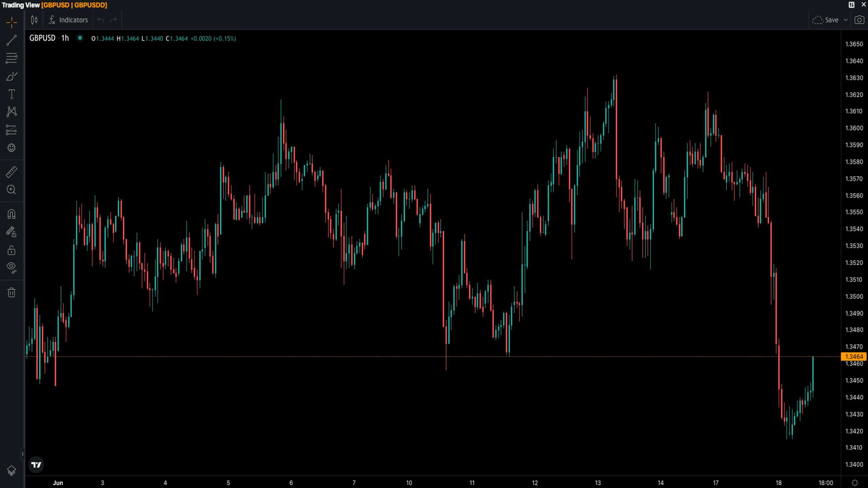The width and height of the screenshot is (868, 488).
Task: Click the Jun date axis label
Action: [x=58, y=483]
